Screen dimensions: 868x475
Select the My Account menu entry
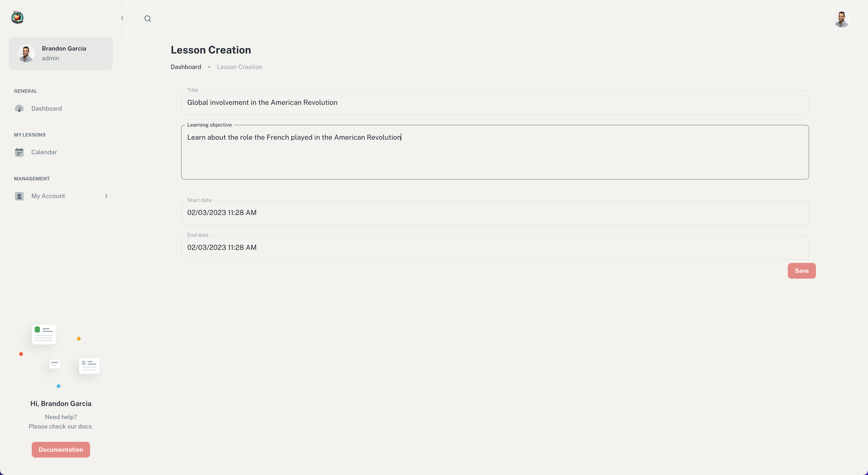click(x=61, y=196)
